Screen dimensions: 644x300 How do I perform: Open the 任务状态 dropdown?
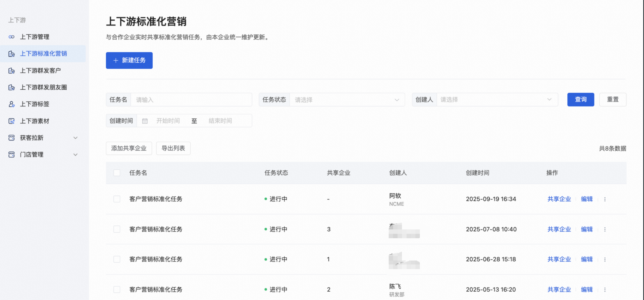[347, 100]
